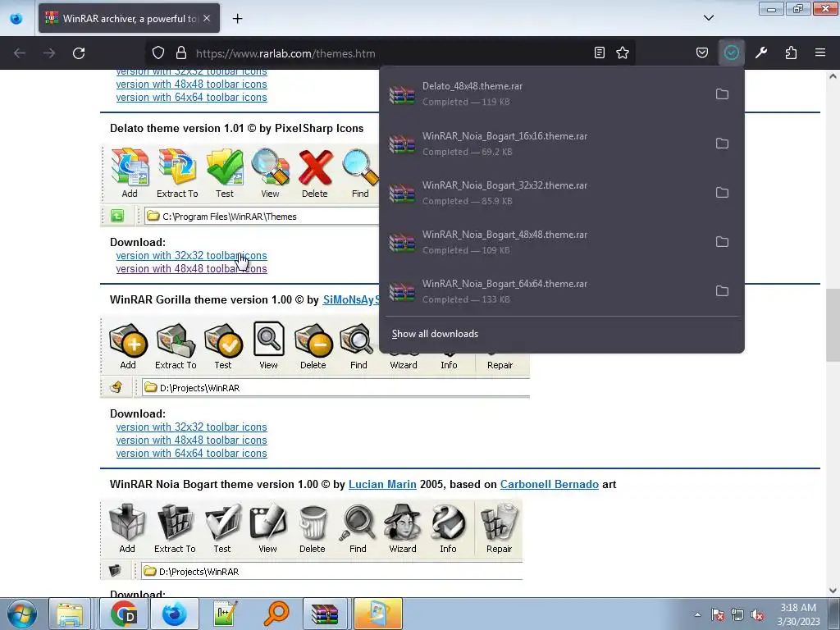Open the SiMoNsAyS author link
Screen dimensions: 840x630
point(351,300)
